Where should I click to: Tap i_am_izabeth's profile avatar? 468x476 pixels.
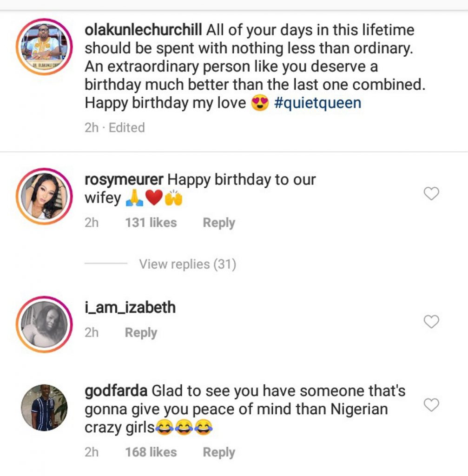tap(45, 324)
